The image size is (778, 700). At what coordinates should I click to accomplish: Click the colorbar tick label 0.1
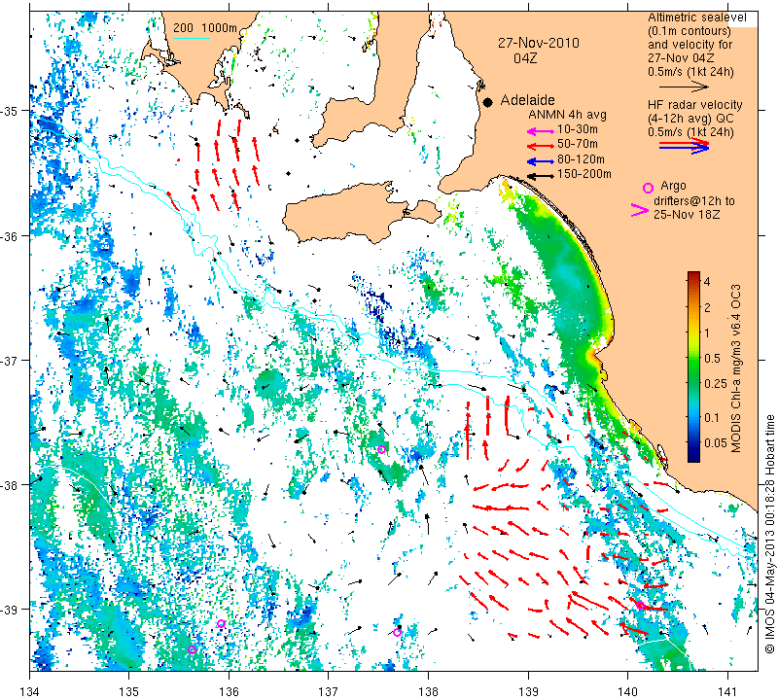pos(712,417)
